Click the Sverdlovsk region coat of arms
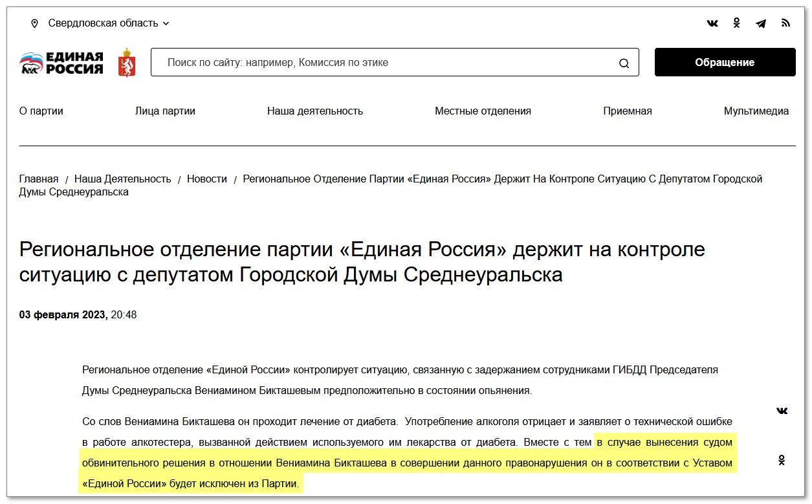The image size is (812, 504). pos(127,63)
